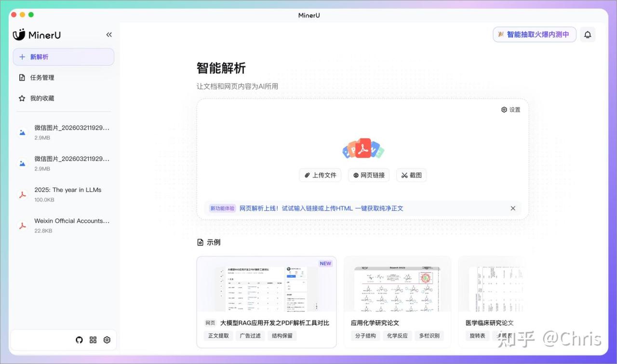
Task: Open 任务管理 in the sidebar
Action: 42,78
